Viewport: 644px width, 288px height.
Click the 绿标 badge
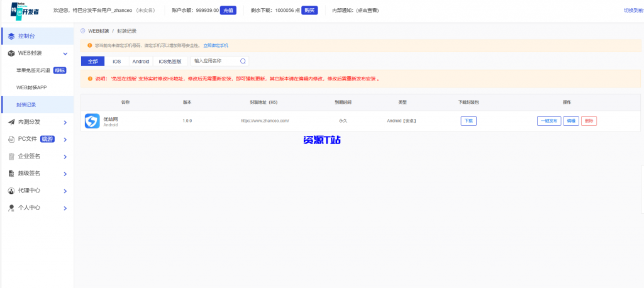click(60, 70)
